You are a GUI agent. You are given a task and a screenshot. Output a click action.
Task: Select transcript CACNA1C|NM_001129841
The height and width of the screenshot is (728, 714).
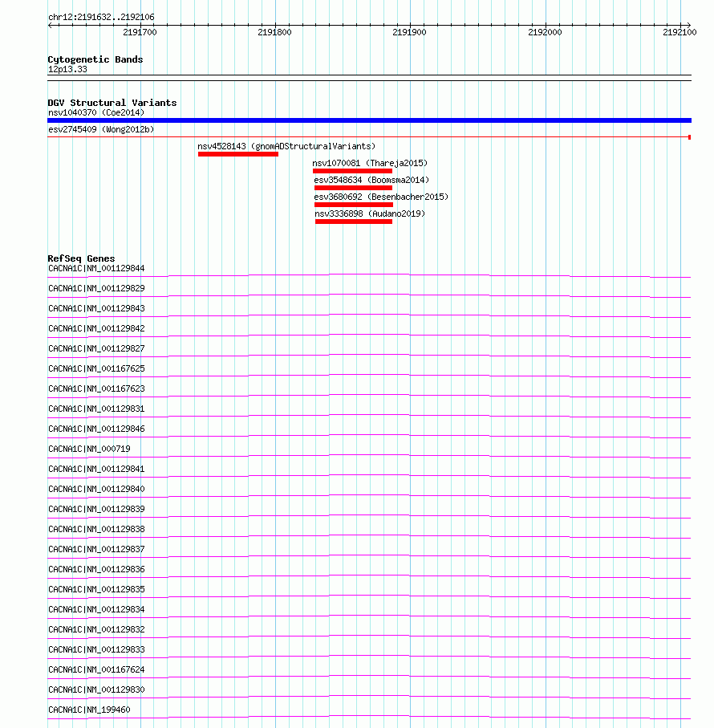click(96, 470)
